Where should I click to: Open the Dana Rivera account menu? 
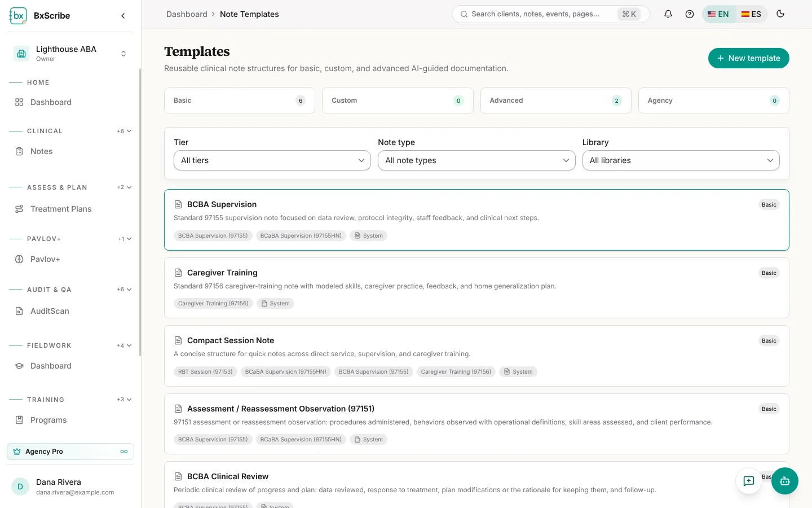coord(70,487)
